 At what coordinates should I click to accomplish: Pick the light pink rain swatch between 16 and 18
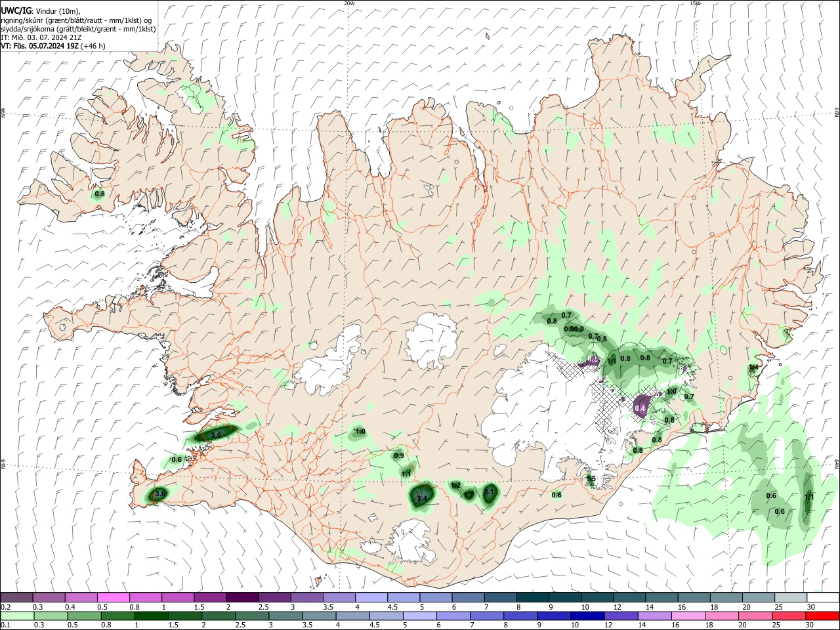(687, 616)
